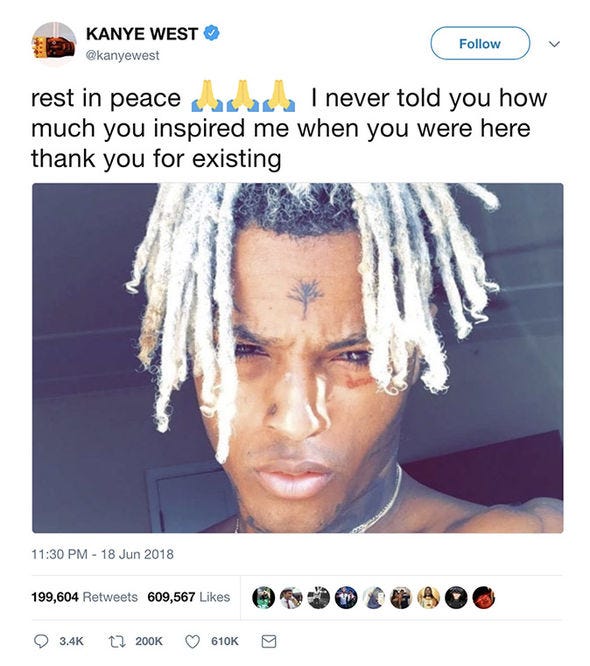The image size is (590, 666).
Task: Click the 200K retweet count
Action: point(149,641)
